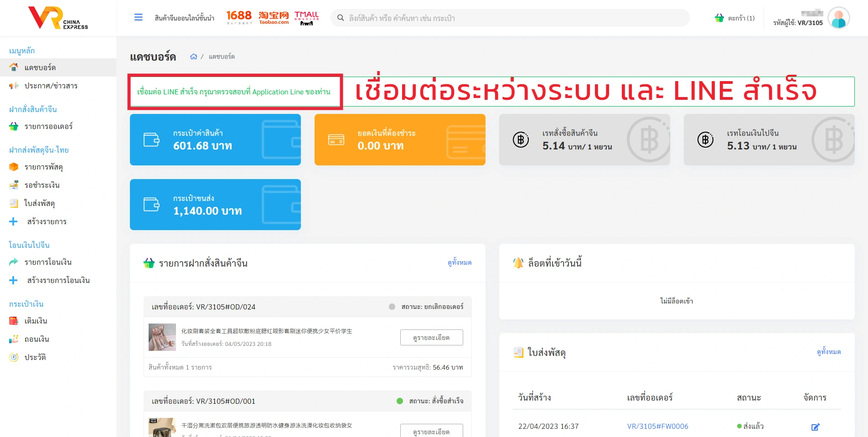
Task: Open ประกาศ/ข่าวสาร menu item
Action: click(x=51, y=86)
